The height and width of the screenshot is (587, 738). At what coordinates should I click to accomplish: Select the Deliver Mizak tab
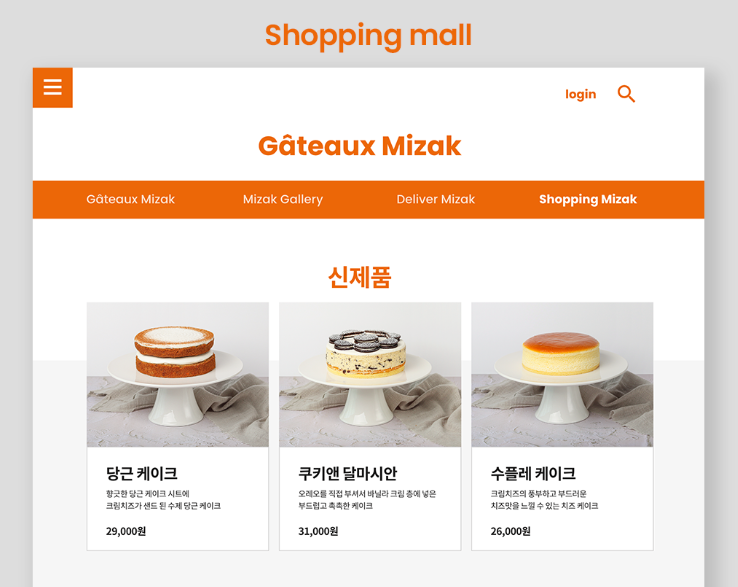435,199
